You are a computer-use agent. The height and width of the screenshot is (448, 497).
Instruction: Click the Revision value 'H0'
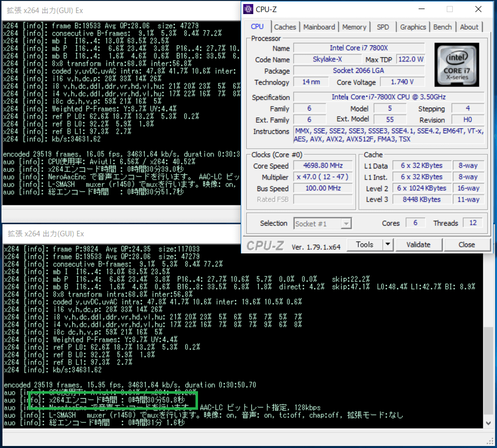pos(468,120)
